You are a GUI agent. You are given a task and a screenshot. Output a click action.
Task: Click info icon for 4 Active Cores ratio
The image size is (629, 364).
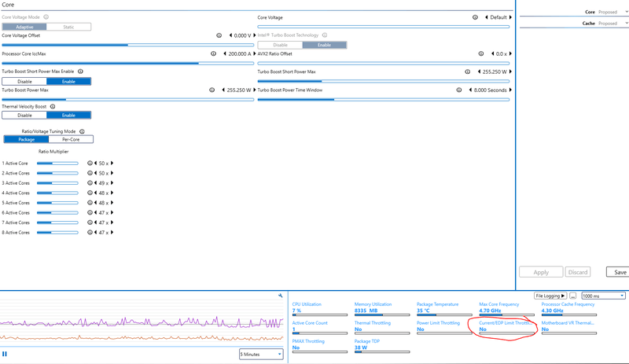point(90,193)
